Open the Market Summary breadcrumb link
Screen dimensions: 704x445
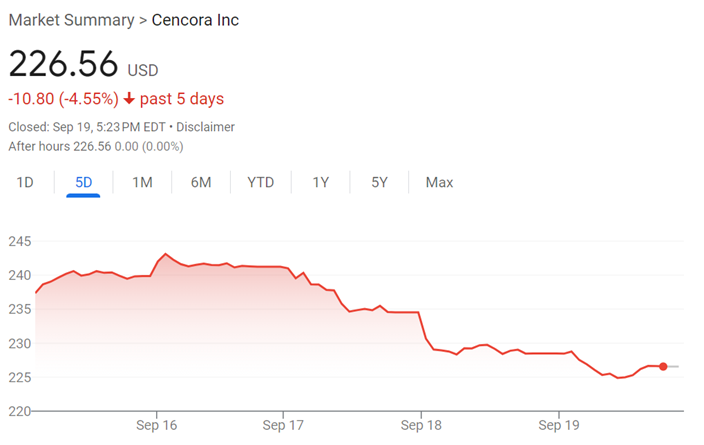(71, 20)
